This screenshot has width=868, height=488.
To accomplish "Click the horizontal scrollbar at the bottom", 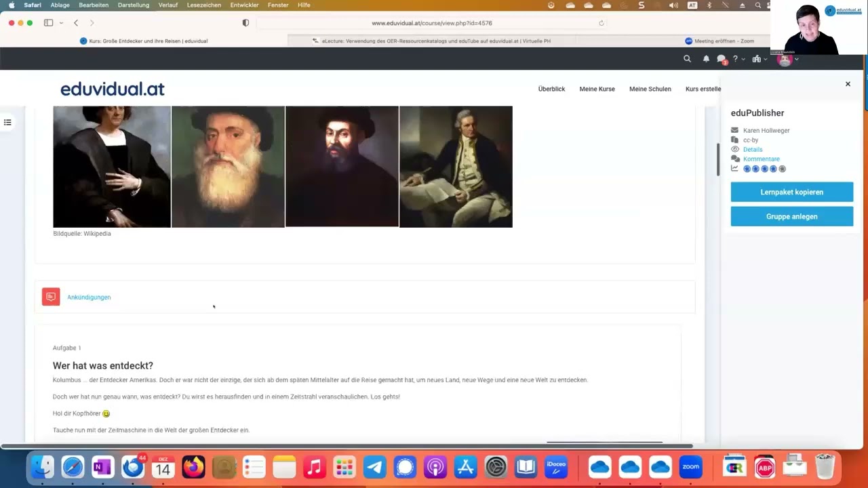I will pos(347,446).
